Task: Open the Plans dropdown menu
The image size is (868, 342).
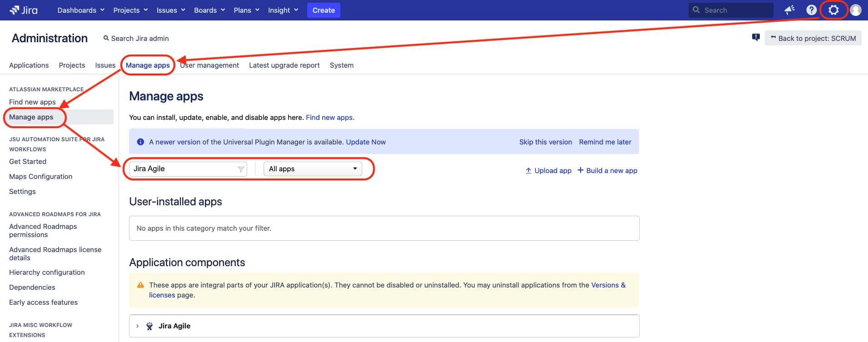Action: [246, 10]
